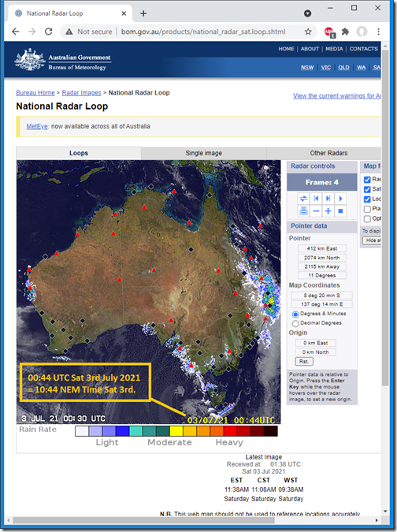This screenshot has width=397, height=532.
Task: Step to previous radar frame
Action: click(316, 199)
